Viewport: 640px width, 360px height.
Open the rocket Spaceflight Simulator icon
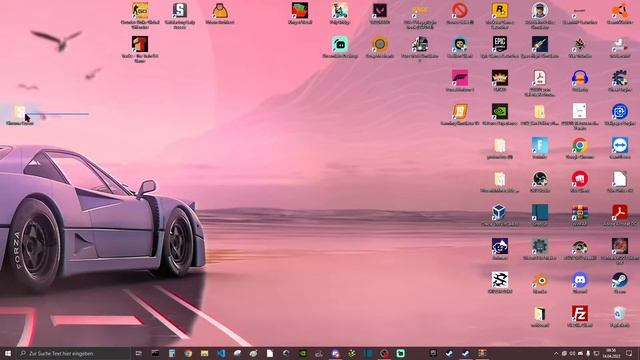tap(540, 47)
